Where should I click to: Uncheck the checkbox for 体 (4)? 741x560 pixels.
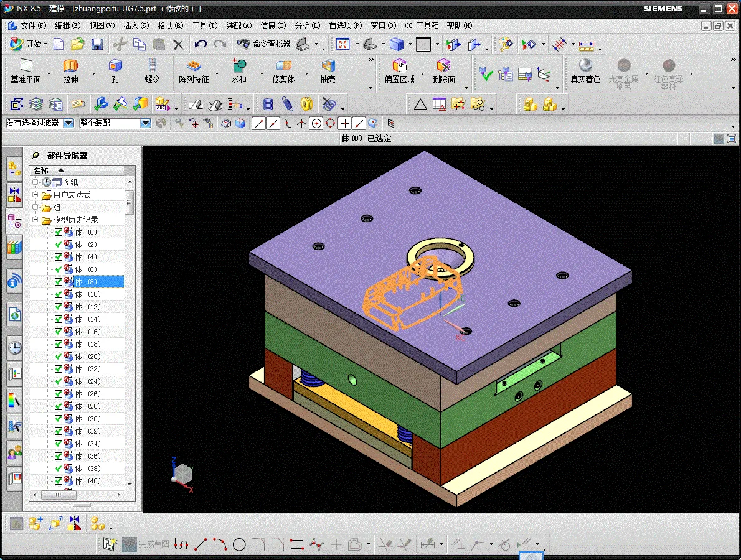[x=59, y=257]
